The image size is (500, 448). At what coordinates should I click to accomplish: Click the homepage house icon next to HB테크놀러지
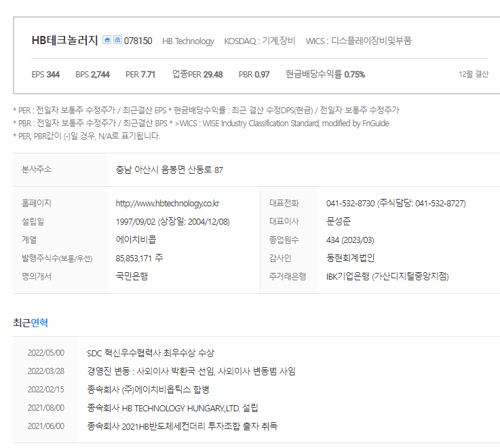point(107,40)
